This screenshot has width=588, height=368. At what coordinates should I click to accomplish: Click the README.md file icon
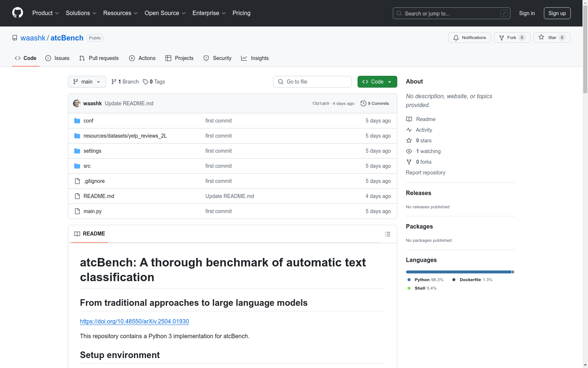click(x=77, y=196)
